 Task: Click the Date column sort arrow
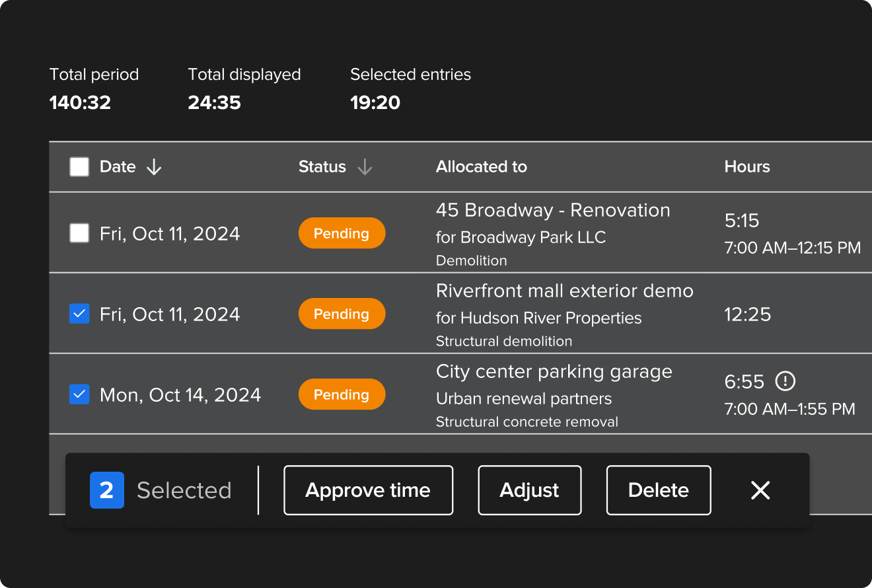153,166
